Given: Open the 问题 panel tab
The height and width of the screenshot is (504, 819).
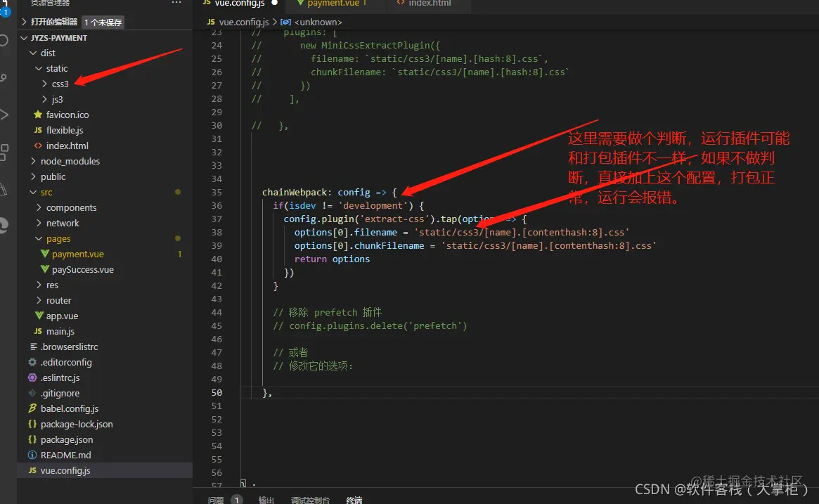Looking at the screenshot, I should tap(216, 500).
